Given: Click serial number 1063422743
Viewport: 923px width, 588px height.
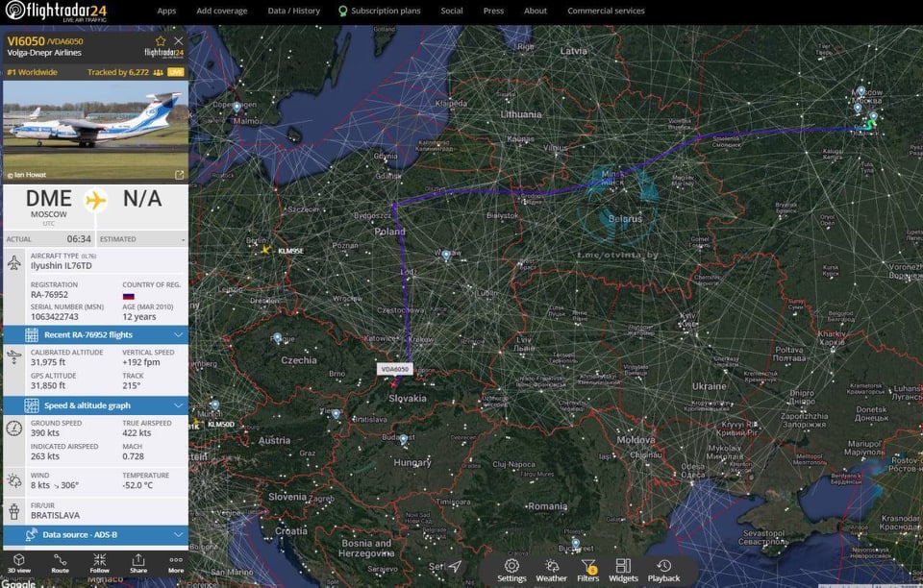Looking at the screenshot, I should point(54,317).
